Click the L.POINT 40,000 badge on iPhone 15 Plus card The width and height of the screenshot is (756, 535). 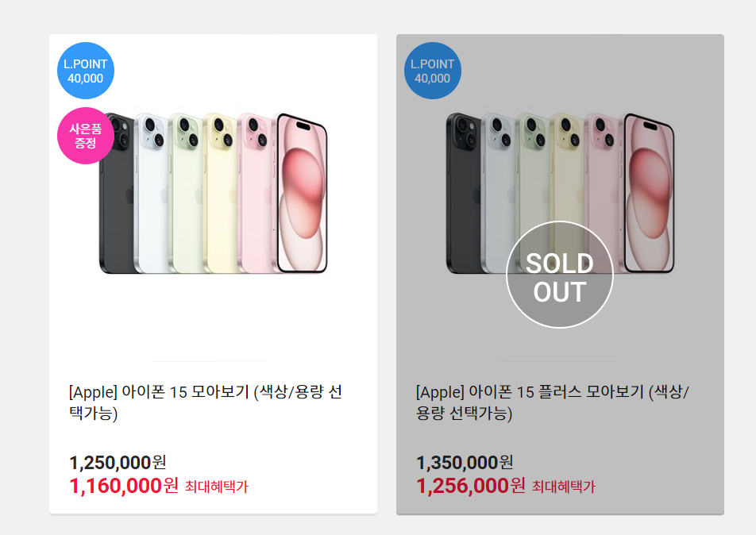433,71
